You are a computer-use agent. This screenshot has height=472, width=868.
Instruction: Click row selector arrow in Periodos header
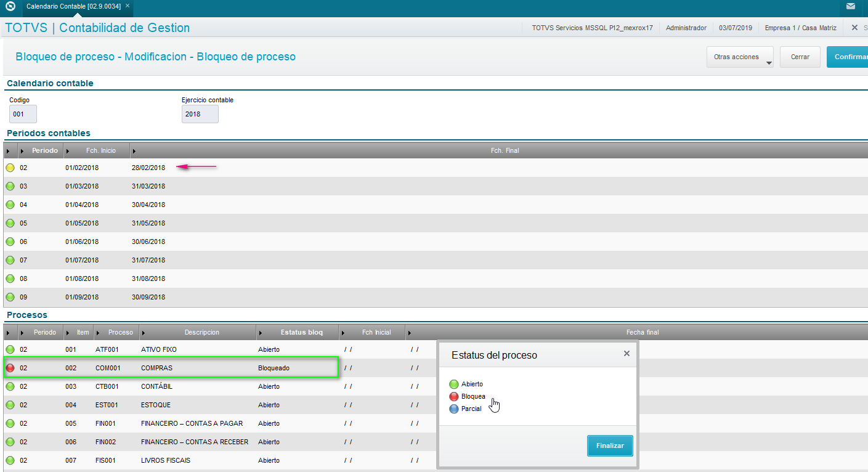point(8,150)
